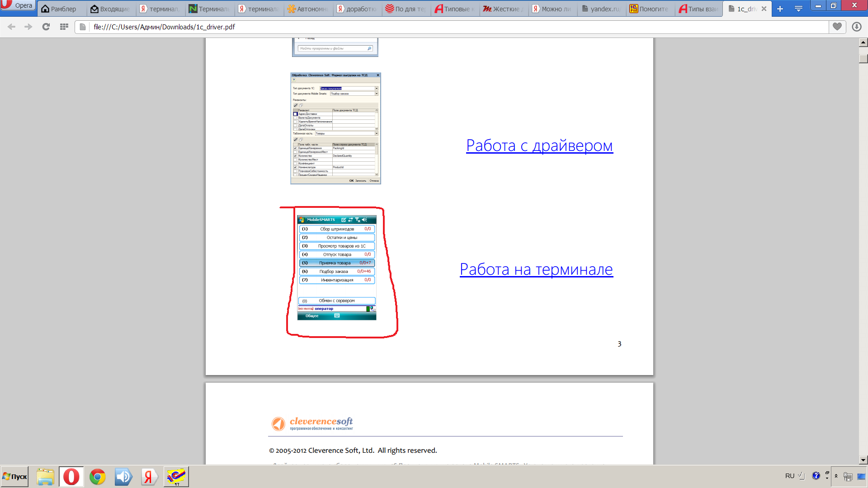Click the Пуск start button

(x=15, y=477)
